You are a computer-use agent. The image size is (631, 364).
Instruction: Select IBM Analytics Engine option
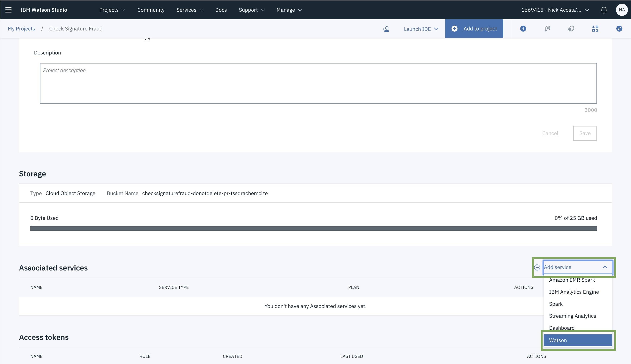click(x=578, y=292)
